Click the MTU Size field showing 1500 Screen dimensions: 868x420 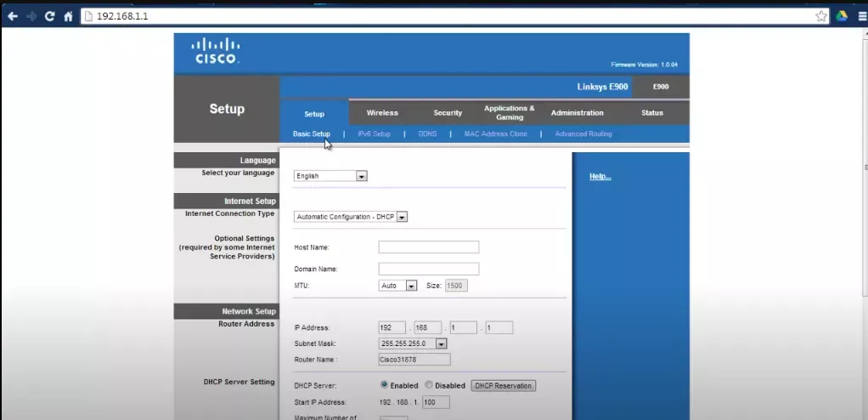pos(456,286)
